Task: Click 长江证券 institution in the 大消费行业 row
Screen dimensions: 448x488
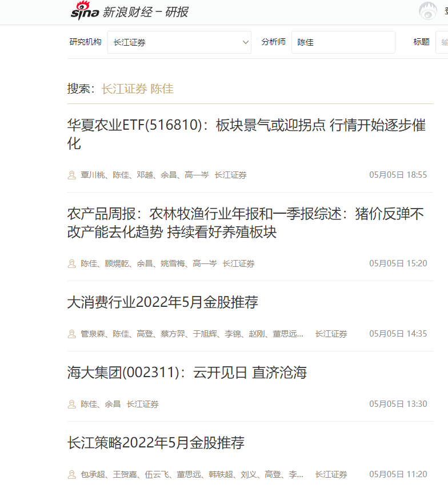Action: click(331, 334)
